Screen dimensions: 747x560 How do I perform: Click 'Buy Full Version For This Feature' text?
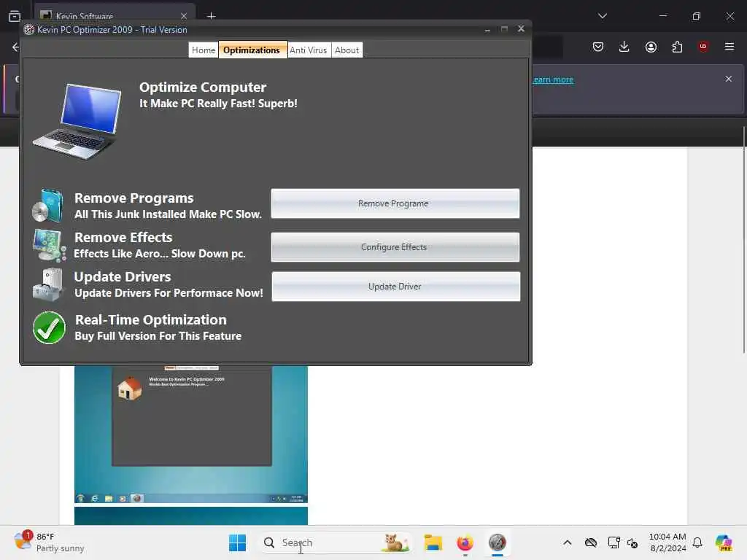coord(158,336)
